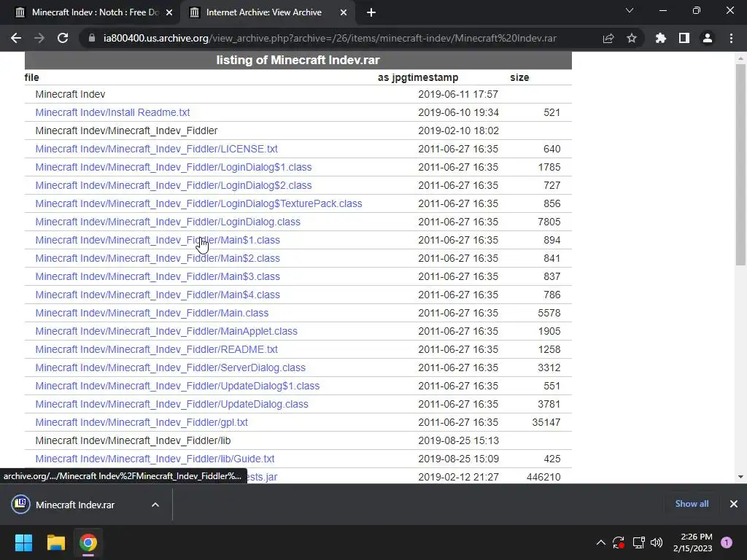Viewport: 747px width, 560px height.
Task: Go back using the browser back arrow
Action: point(16,38)
